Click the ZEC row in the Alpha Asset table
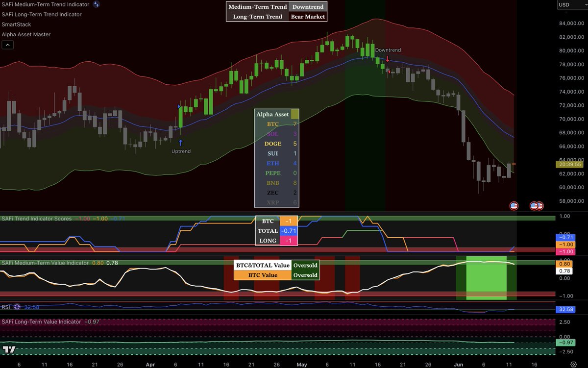Viewport: 588px width, 368px height. (x=276, y=193)
